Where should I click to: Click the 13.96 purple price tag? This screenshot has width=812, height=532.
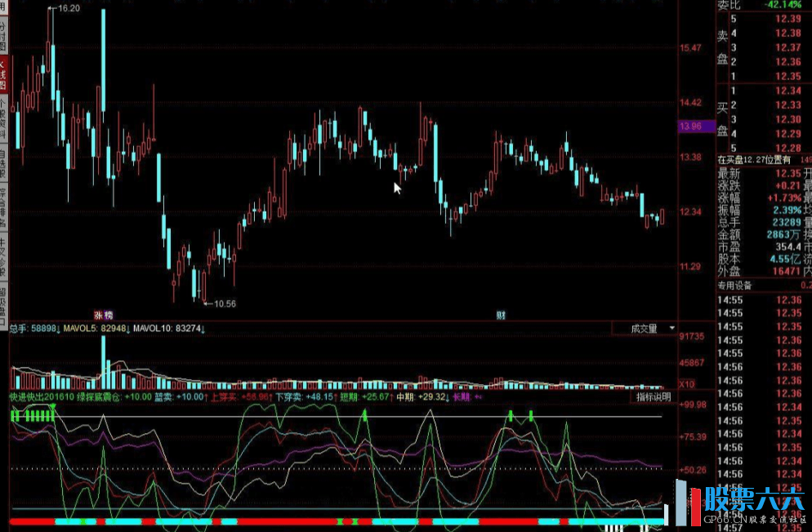pos(690,126)
